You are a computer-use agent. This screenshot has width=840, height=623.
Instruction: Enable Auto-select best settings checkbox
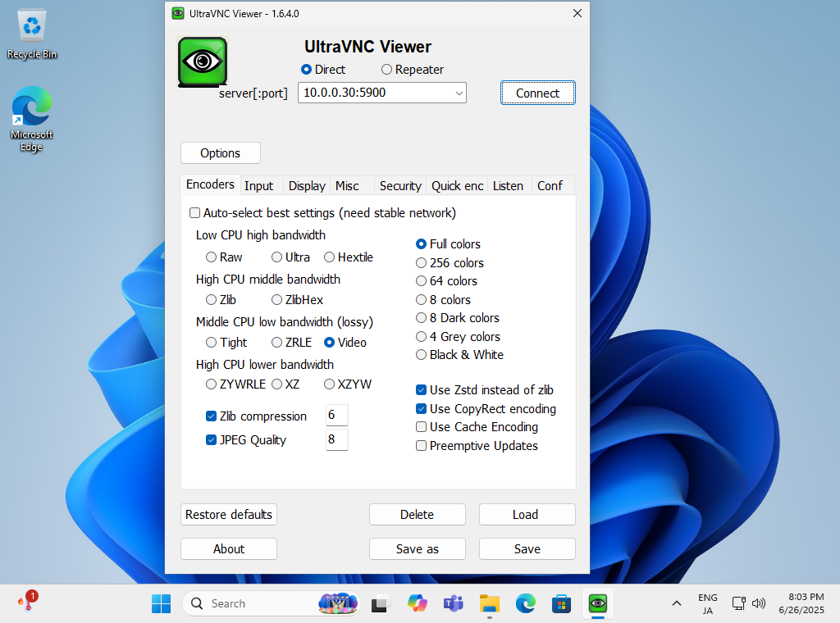pyautogui.click(x=194, y=212)
